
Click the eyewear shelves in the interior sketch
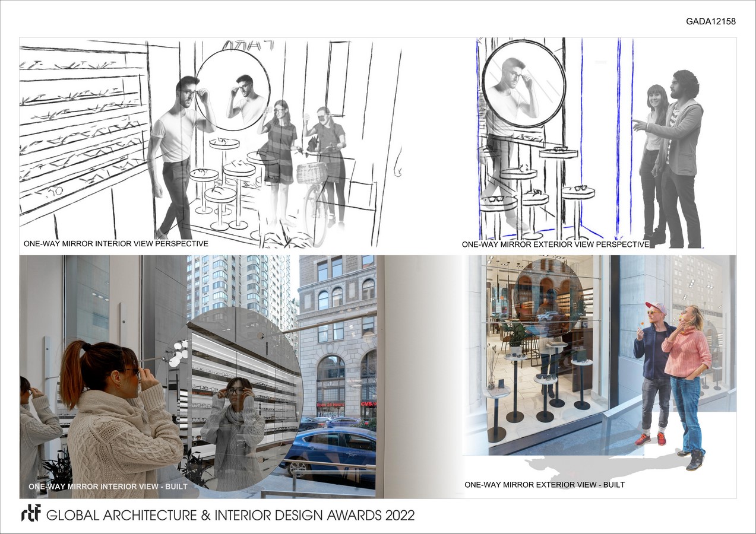83,131
